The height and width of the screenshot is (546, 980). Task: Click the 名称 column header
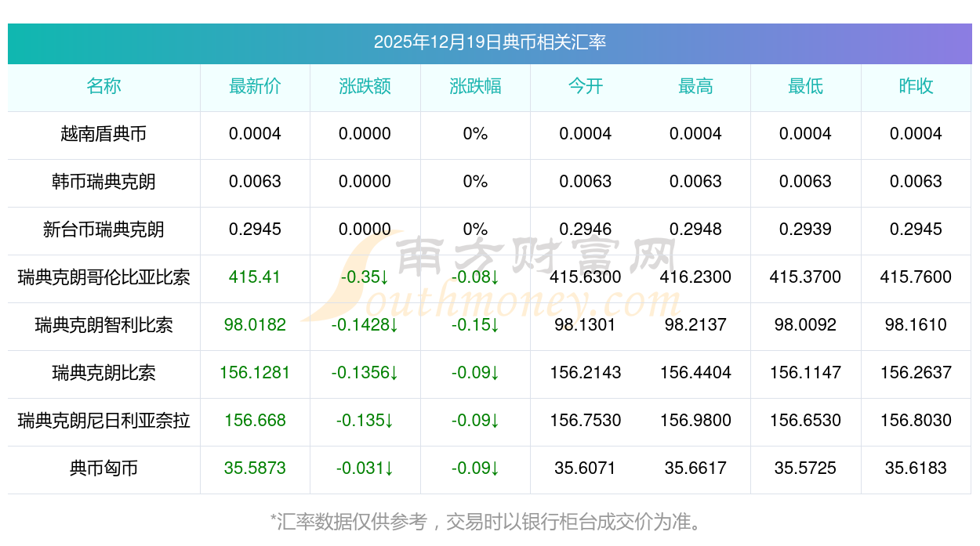tap(103, 86)
